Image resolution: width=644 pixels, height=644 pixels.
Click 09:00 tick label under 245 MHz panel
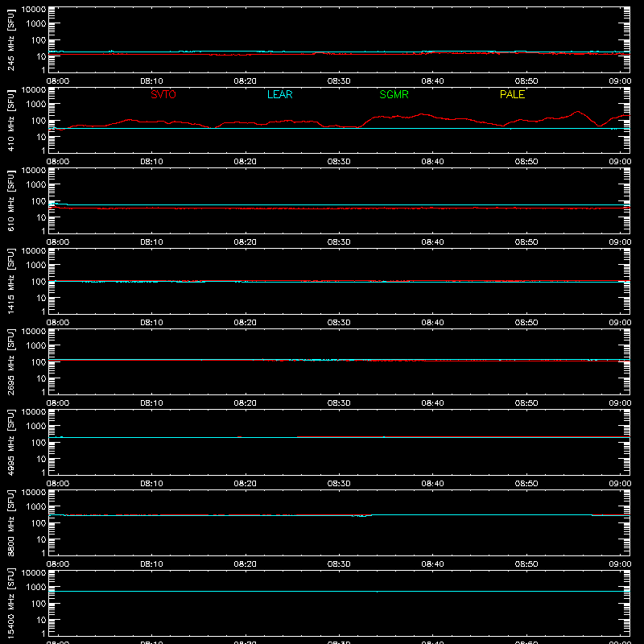pyautogui.click(x=620, y=81)
